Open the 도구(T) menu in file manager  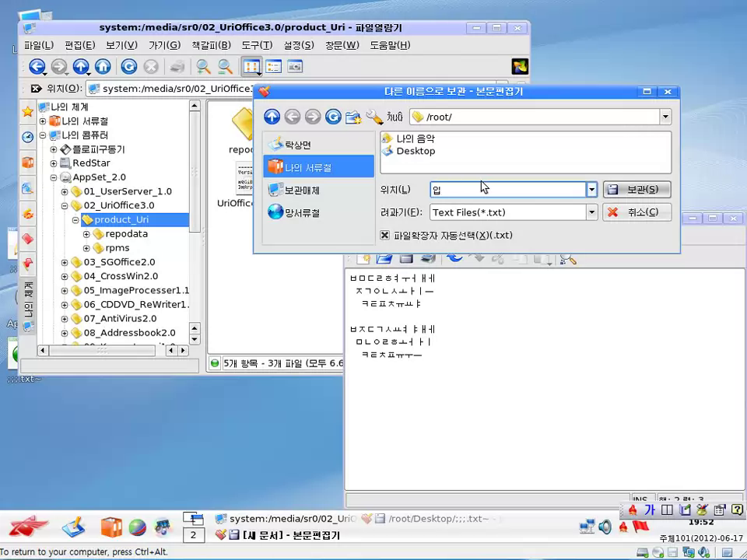[x=257, y=45]
